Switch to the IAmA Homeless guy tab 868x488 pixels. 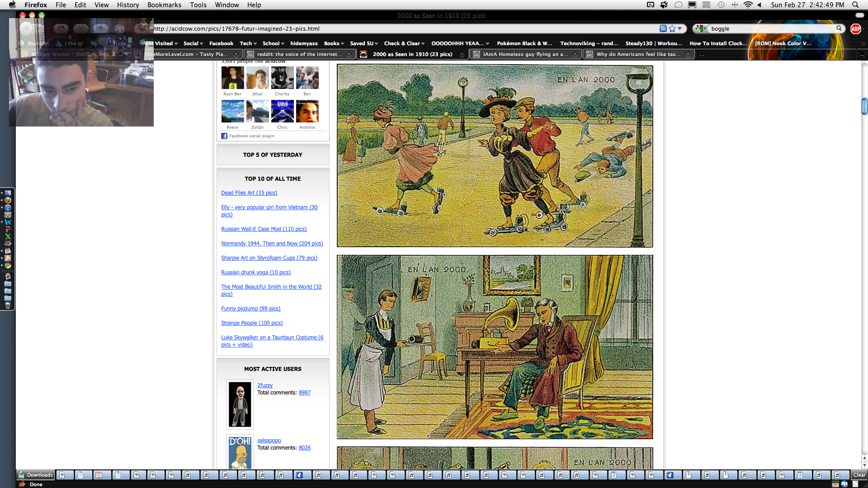click(x=525, y=54)
